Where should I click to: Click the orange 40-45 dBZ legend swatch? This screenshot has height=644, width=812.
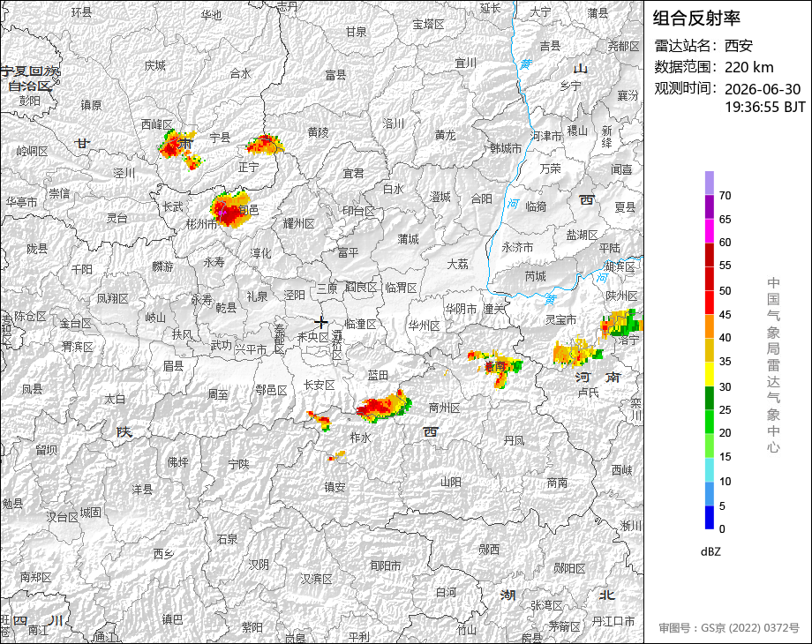[710, 326]
